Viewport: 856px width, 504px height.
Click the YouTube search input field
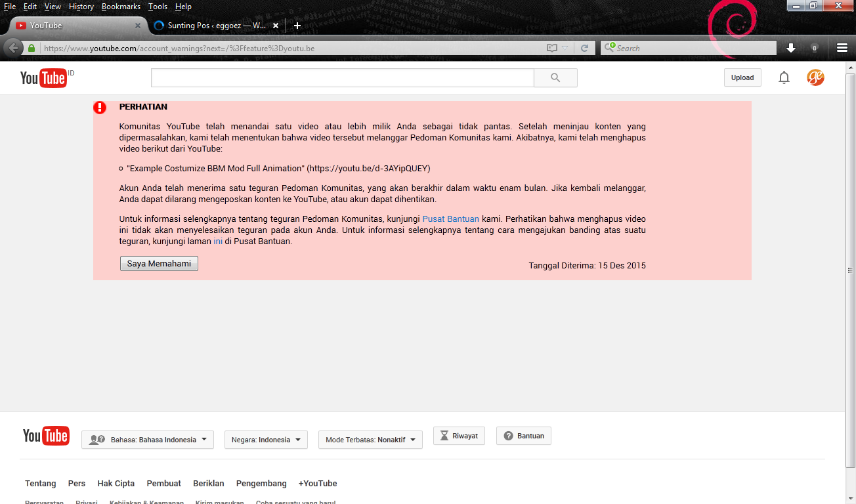(343, 77)
